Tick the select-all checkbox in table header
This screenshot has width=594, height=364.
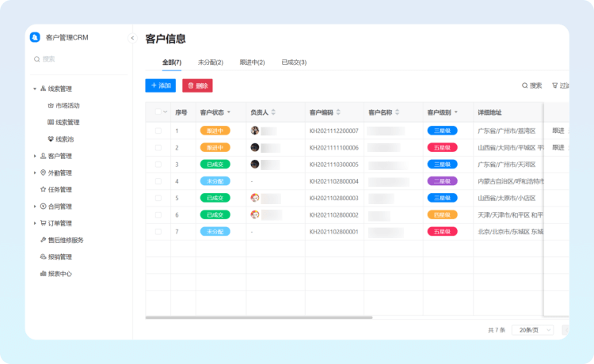pyautogui.click(x=158, y=112)
